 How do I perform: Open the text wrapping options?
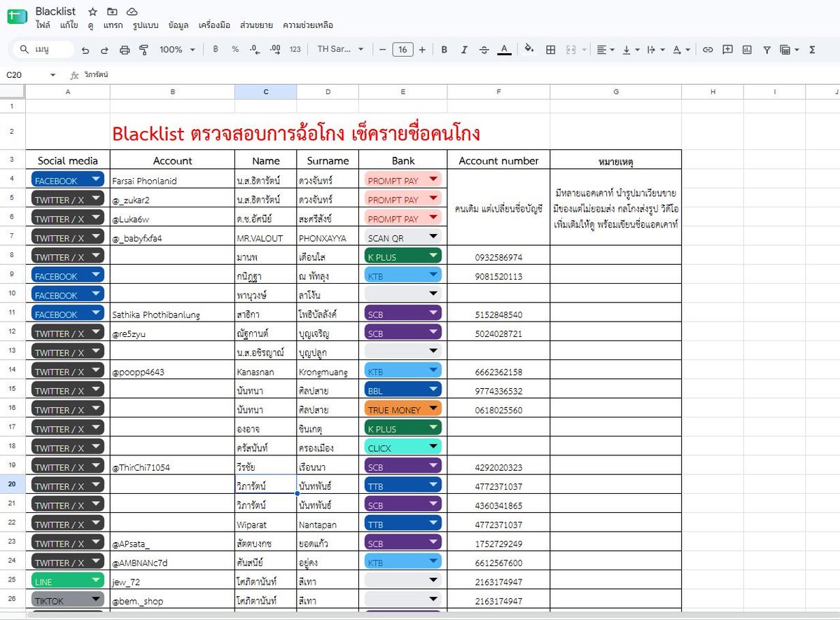pos(655,50)
